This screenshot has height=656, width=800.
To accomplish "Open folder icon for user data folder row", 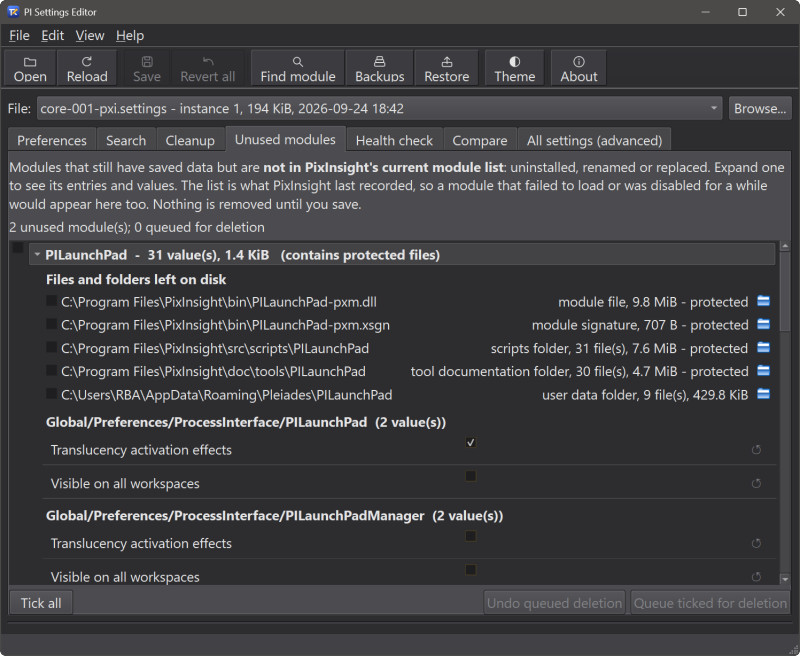I will coord(763,394).
